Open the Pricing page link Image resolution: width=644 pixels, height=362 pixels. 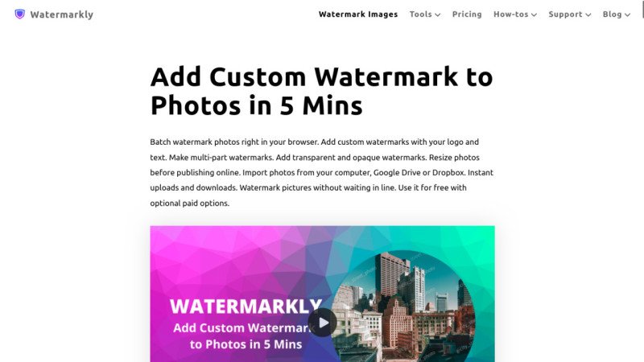point(467,14)
